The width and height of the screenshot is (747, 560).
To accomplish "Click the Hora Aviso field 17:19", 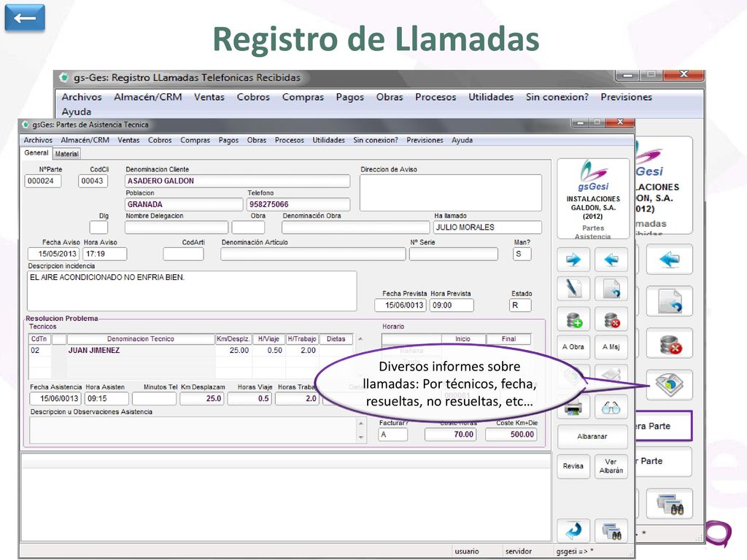I will tap(105, 254).
